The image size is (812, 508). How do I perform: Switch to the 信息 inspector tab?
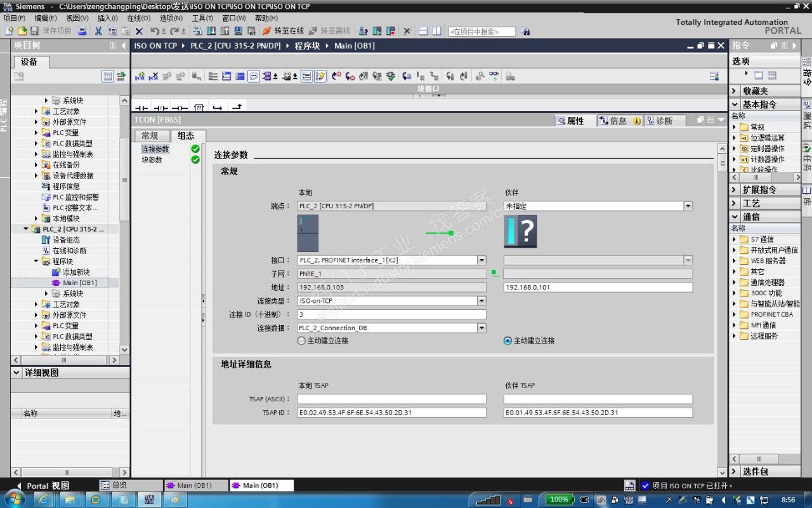[x=619, y=121]
